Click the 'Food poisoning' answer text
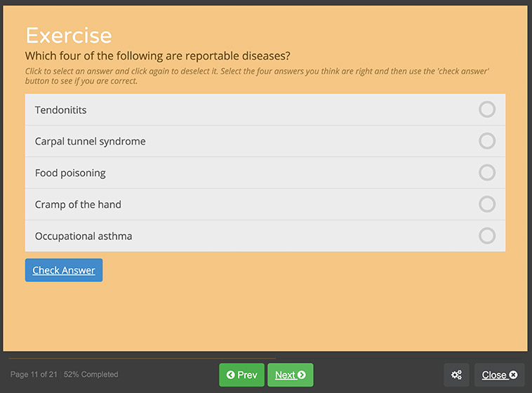 (x=70, y=173)
